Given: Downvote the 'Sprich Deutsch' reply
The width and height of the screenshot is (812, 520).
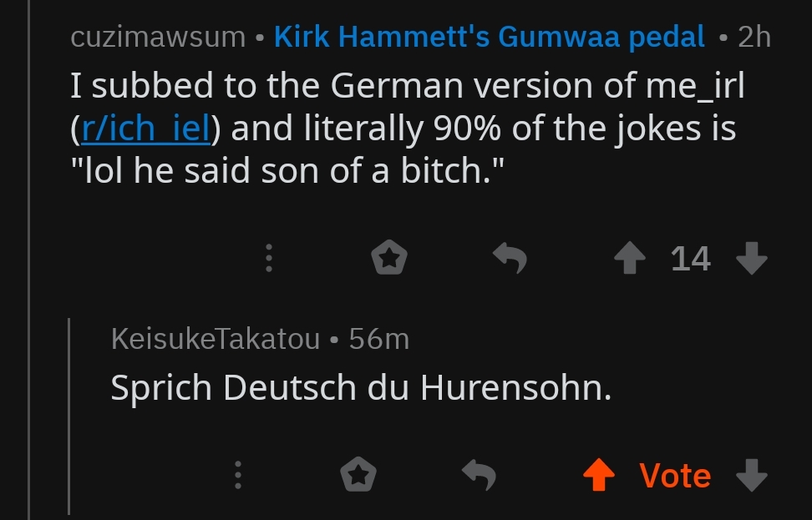Looking at the screenshot, I should [x=752, y=476].
